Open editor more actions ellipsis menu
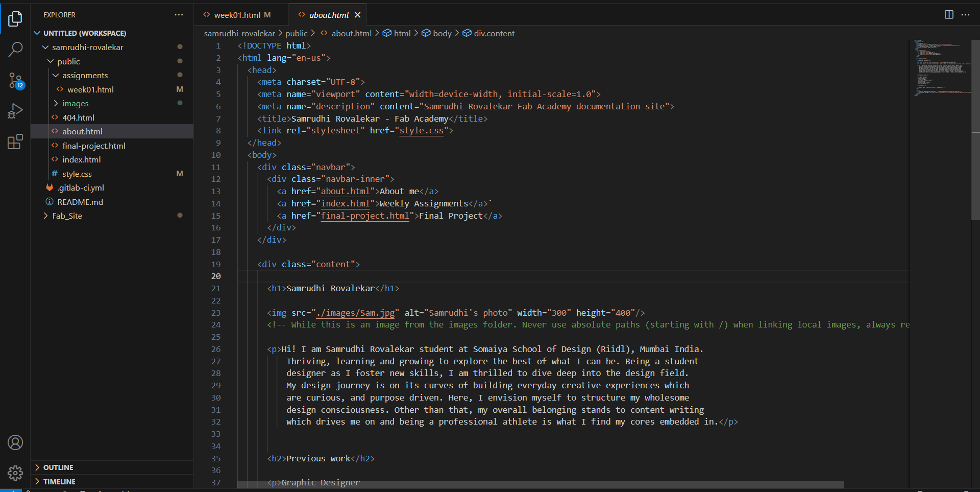This screenshot has width=980, height=492. tap(965, 15)
